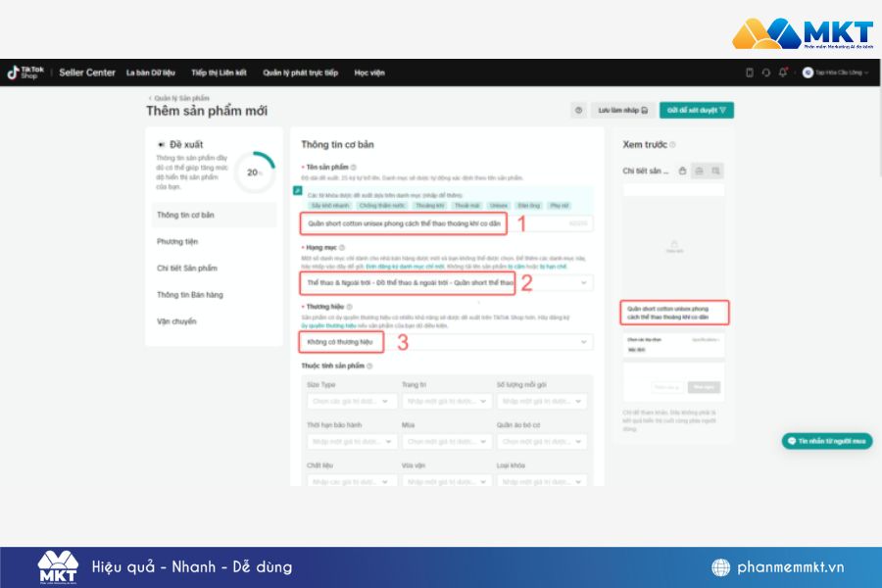Open the ủy quyền thương hiệu link
This screenshot has width=882, height=588.
pos(328,325)
